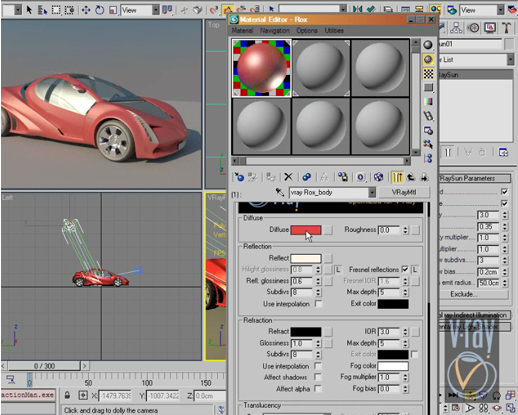Viewport: 518px width, 415px height.
Task: Activate the Select and Move tool
Action: (x=86, y=10)
